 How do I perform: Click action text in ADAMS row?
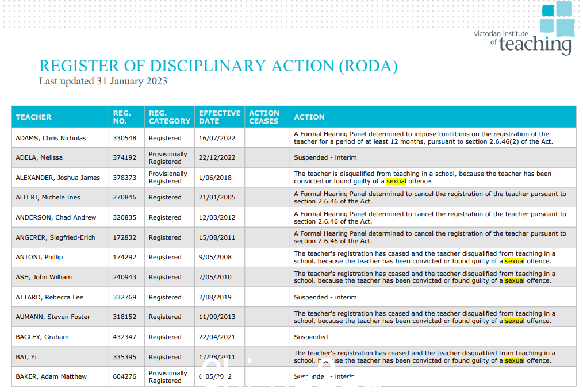423,138
